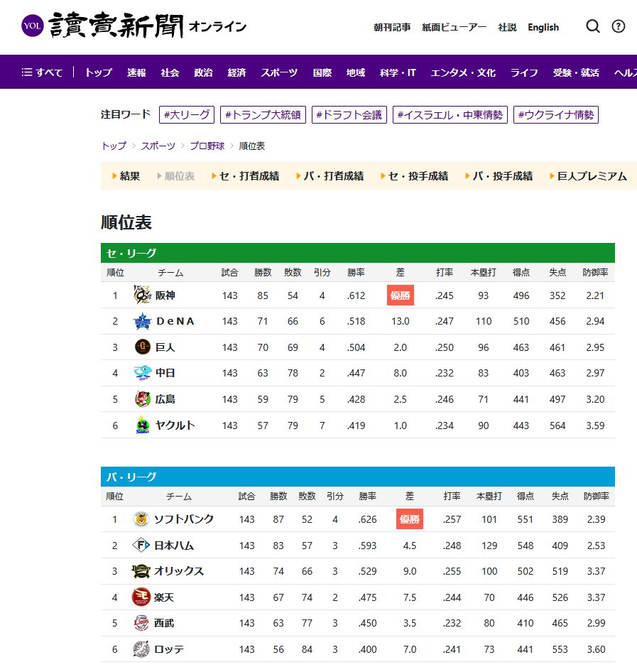
Task: Click the #ドラフト会議 trending tag
Action: pos(349,114)
